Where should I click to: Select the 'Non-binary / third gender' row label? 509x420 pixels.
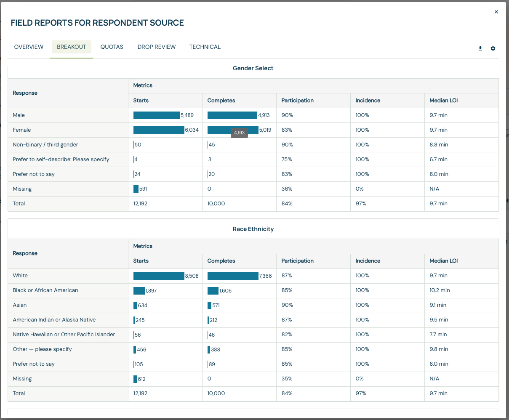click(x=45, y=145)
